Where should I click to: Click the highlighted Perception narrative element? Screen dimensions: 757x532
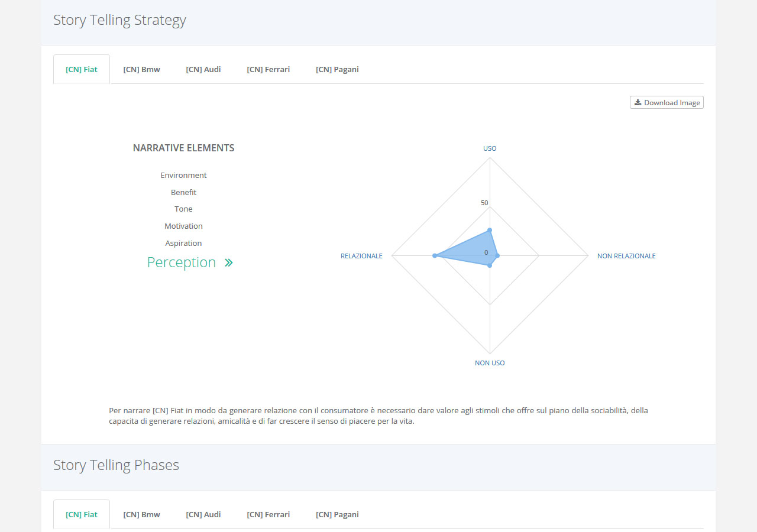pyautogui.click(x=182, y=262)
